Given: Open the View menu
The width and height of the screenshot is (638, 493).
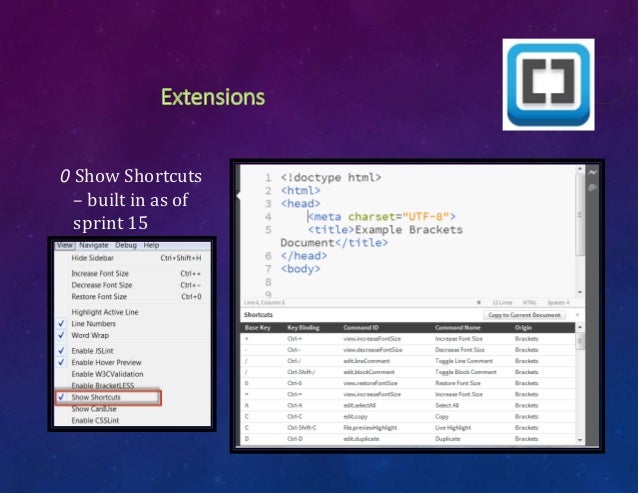Looking at the screenshot, I should [x=64, y=245].
